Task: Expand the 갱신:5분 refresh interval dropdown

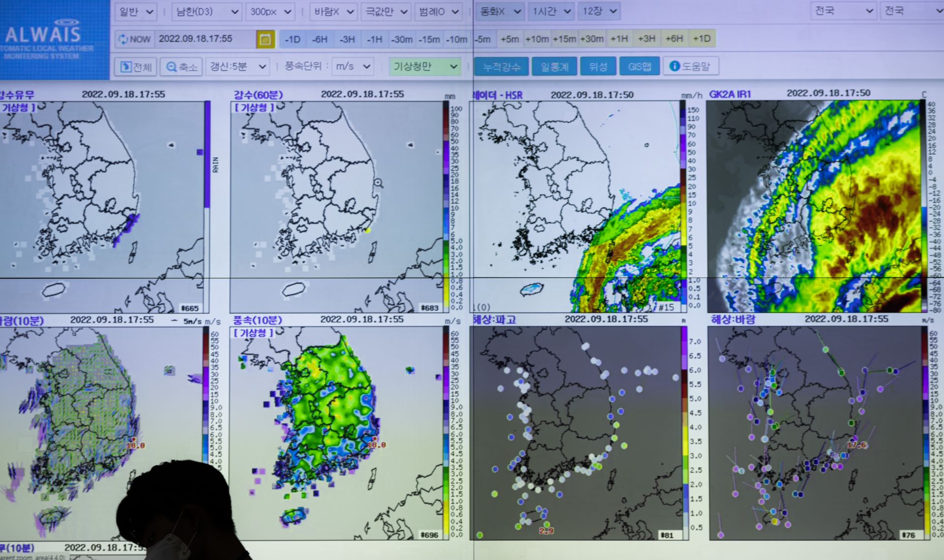Action: (238, 66)
